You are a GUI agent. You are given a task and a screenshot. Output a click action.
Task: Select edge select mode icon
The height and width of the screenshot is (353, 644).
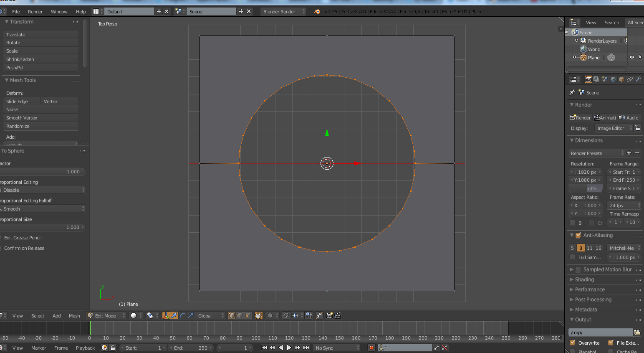coord(240,315)
